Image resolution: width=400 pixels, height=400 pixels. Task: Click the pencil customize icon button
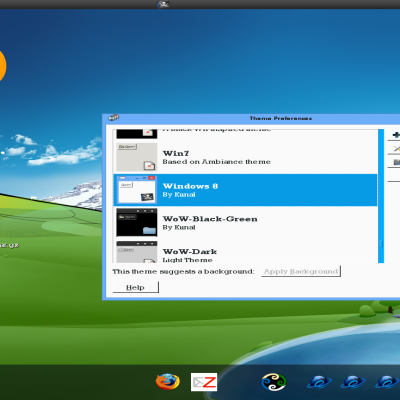tap(396, 149)
